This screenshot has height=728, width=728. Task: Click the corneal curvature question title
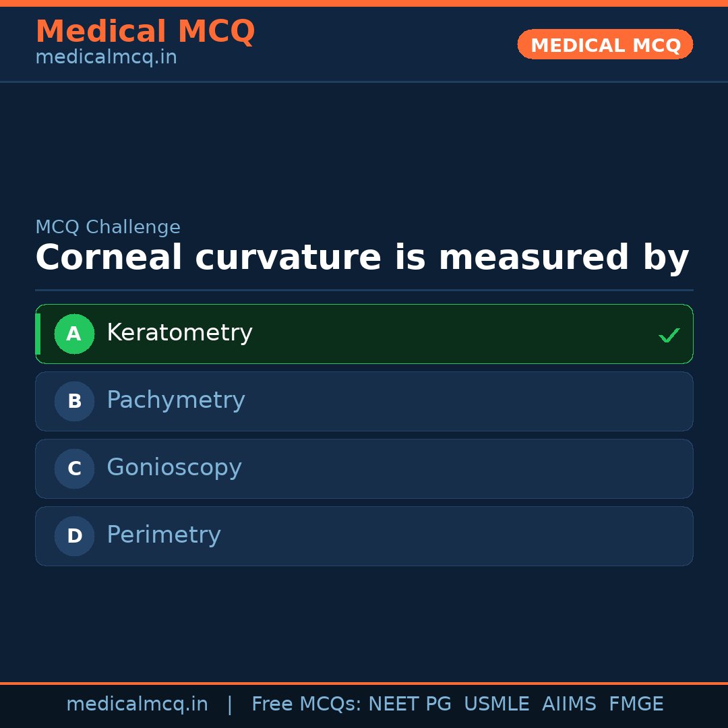[x=362, y=257]
